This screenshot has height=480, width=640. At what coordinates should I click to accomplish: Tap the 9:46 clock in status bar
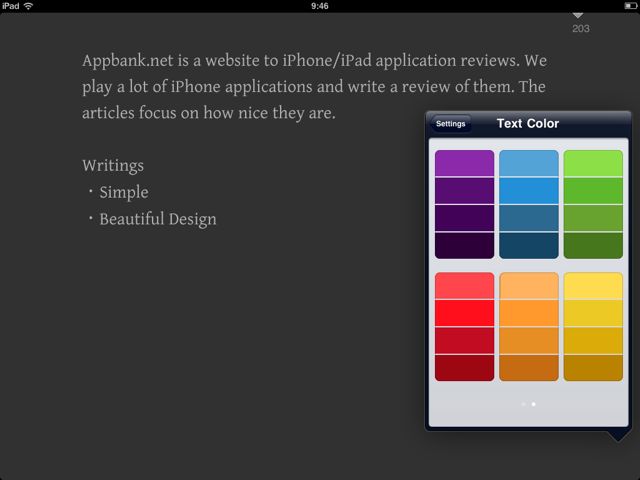[x=320, y=6]
